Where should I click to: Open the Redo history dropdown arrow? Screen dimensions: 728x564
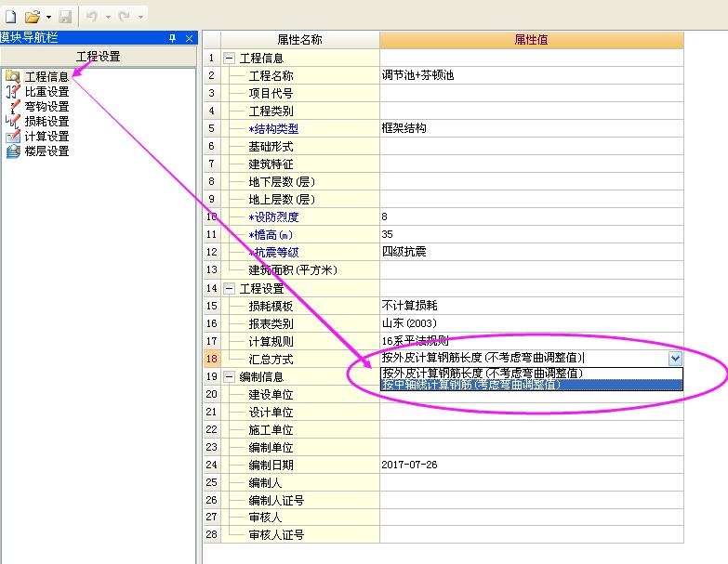tap(140, 17)
